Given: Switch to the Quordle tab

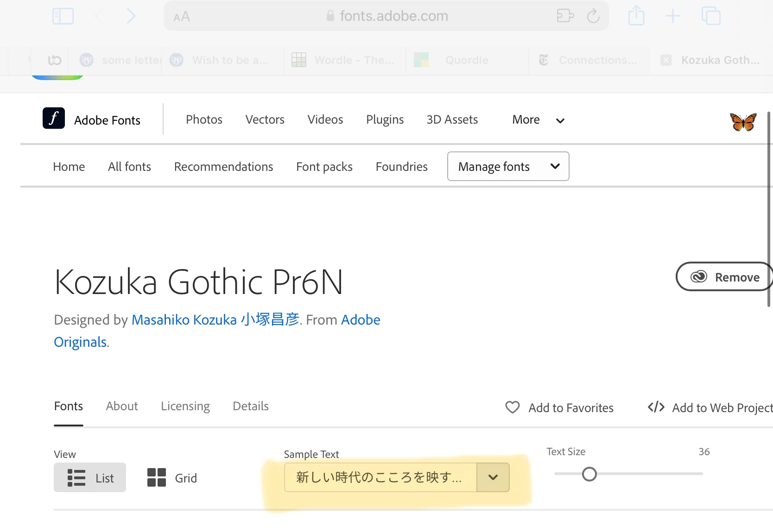Looking at the screenshot, I should (467, 60).
